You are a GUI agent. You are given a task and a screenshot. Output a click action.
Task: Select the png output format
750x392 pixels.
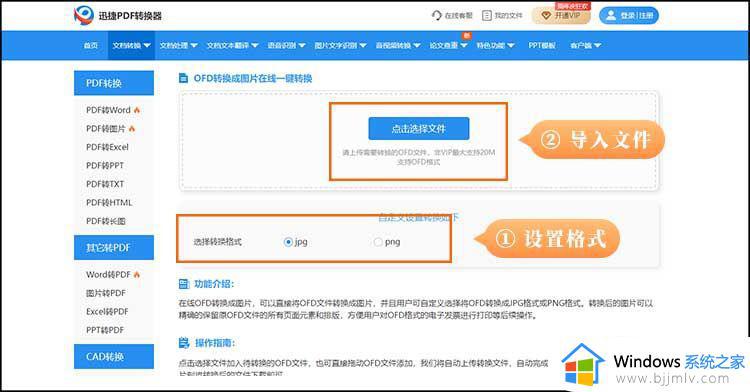click(378, 242)
